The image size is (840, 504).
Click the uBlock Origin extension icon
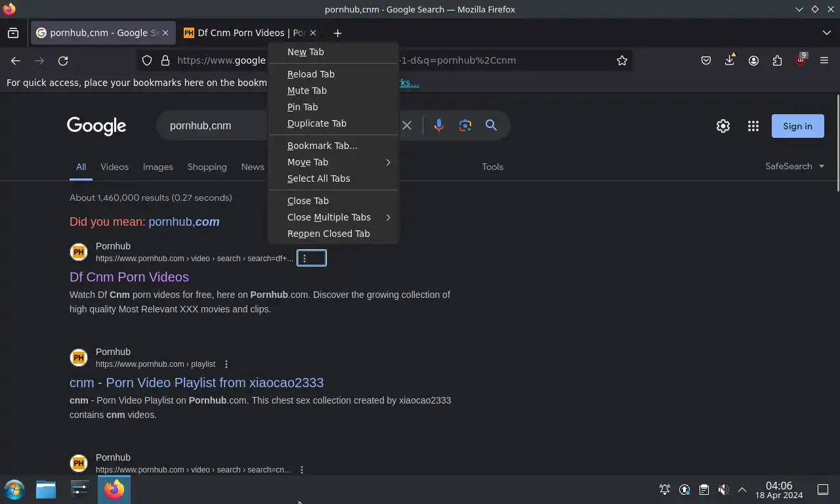click(801, 59)
